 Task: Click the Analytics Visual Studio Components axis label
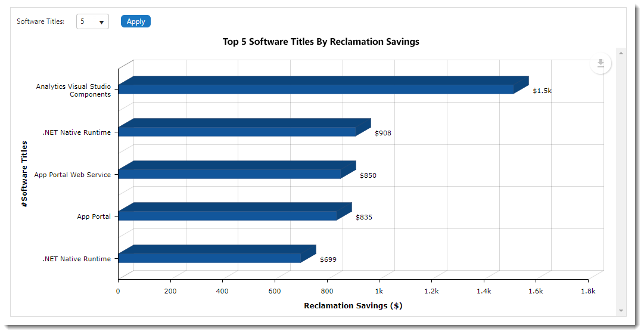pos(73,91)
